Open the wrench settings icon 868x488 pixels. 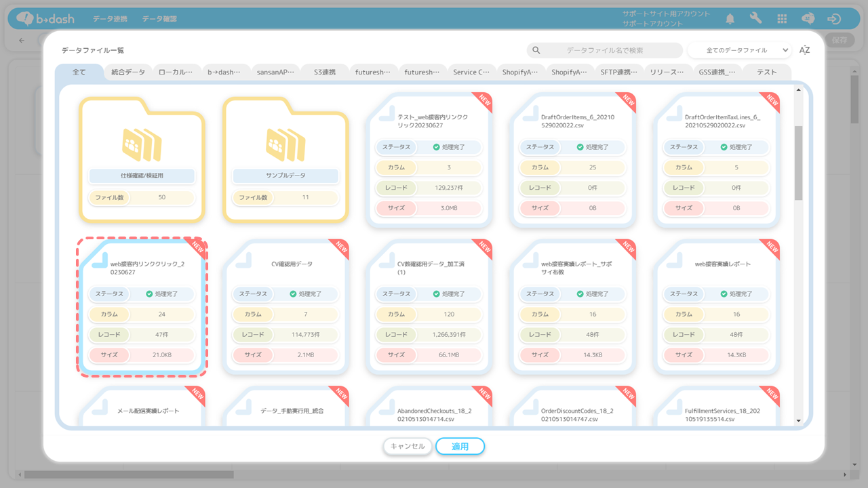point(755,19)
